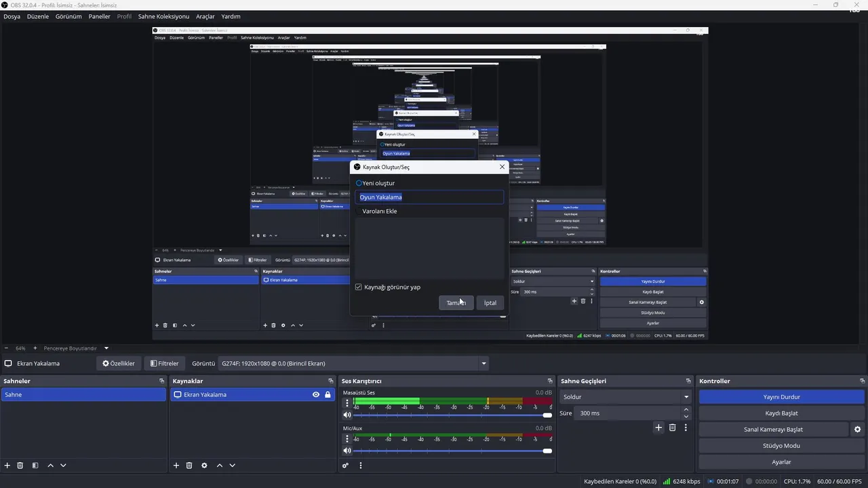Viewport: 868px width, 488px height.
Task: Move scene up in Sahneler panel
Action: coord(50,466)
